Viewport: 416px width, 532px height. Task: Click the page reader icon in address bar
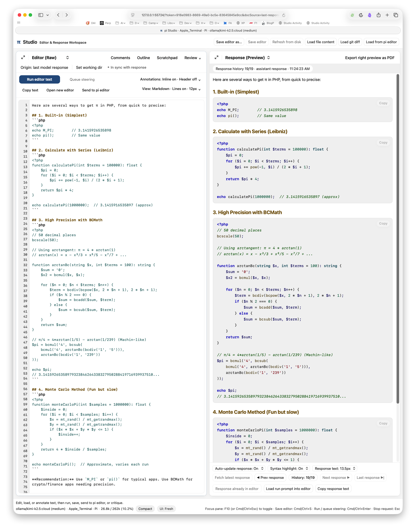click(x=133, y=15)
